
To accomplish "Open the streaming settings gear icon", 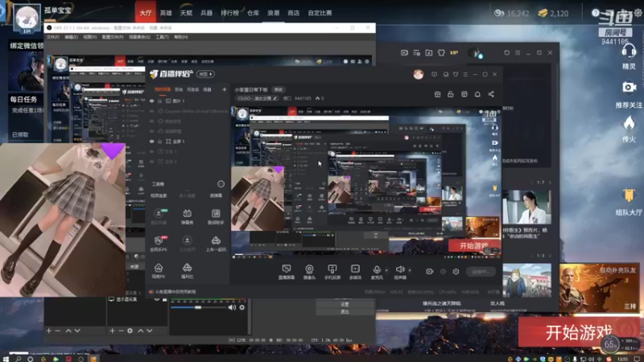I will click(456, 271).
